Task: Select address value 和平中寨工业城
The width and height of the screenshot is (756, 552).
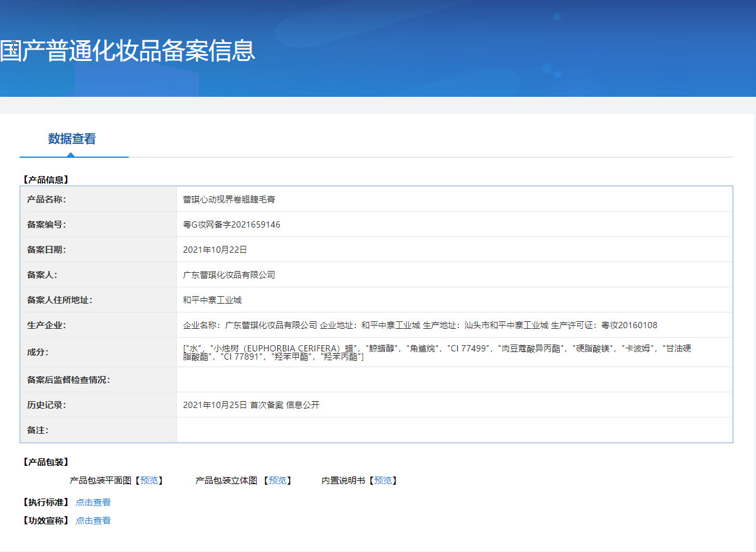Action: coord(212,300)
